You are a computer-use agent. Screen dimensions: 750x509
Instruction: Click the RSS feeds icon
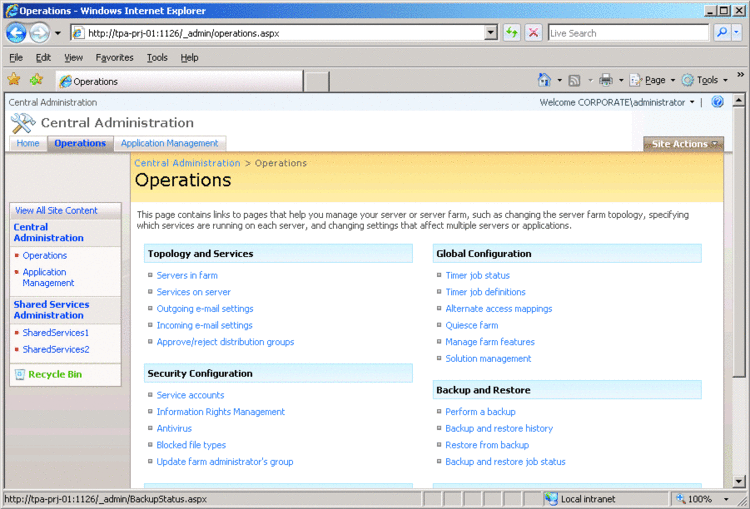click(574, 80)
